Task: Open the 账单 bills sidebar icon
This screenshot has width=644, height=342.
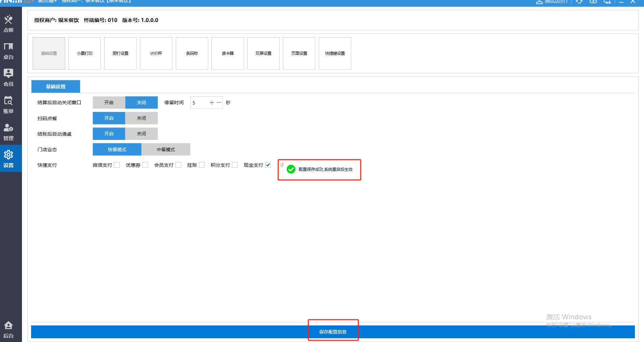Action: pos(8,105)
